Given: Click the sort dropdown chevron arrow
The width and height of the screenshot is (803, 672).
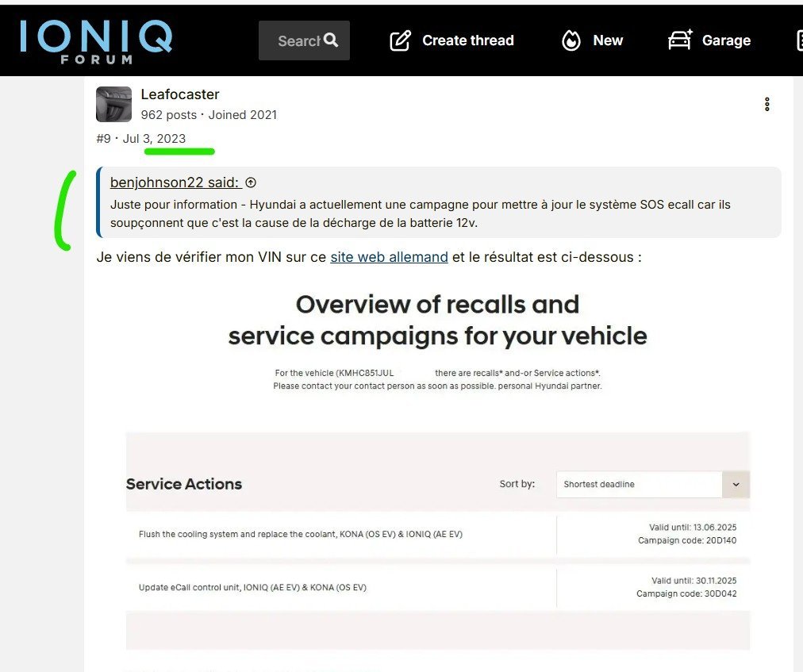Looking at the screenshot, I should 736,485.
